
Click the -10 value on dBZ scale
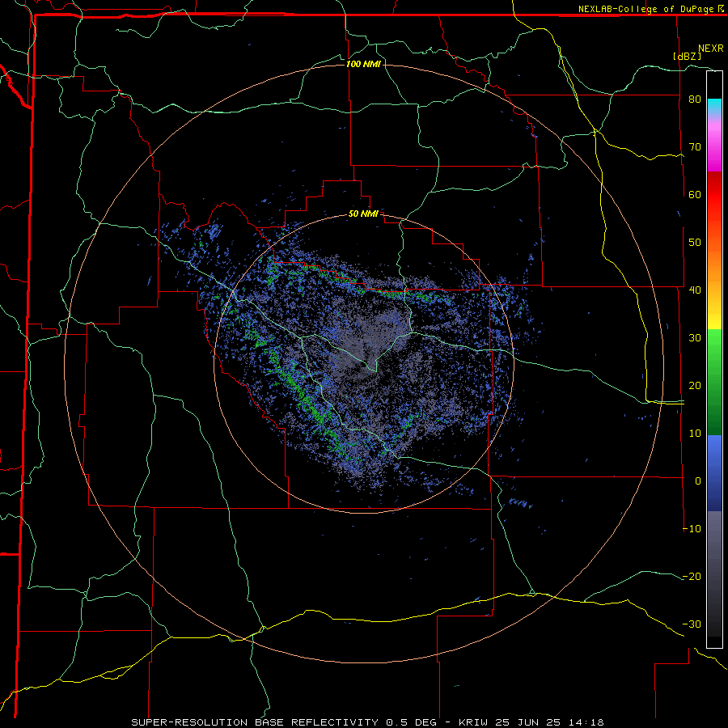coord(692,529)
